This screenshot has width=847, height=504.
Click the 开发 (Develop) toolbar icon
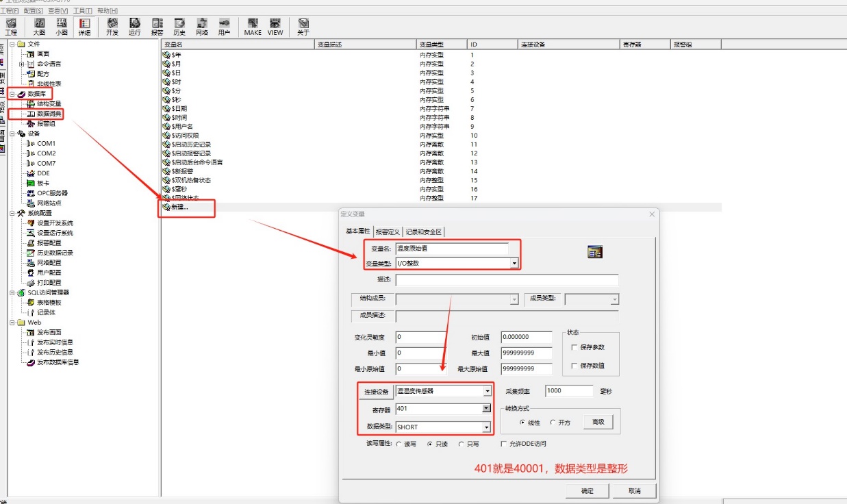[x=112, y=27]
